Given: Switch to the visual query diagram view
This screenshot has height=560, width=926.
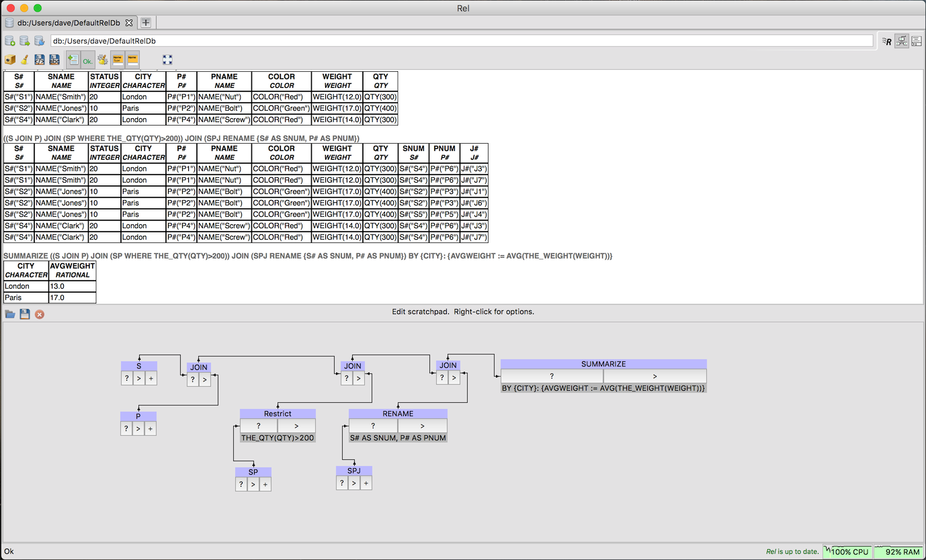Looking at the screenshot, I should pos(902,41).
